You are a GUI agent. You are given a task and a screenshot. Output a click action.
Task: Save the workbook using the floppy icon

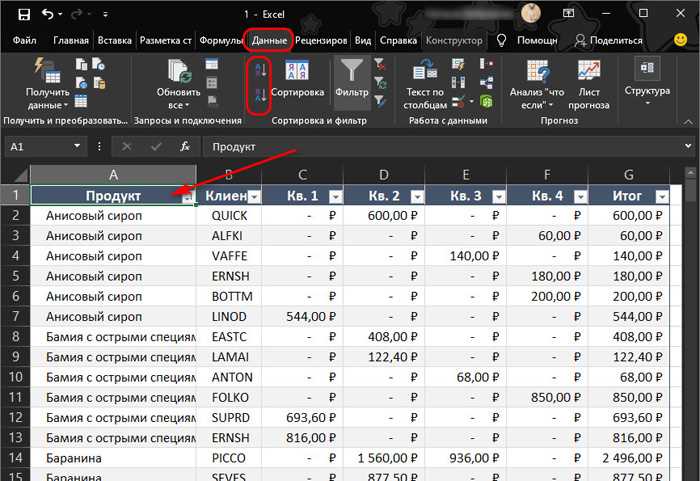coord(24,14)
